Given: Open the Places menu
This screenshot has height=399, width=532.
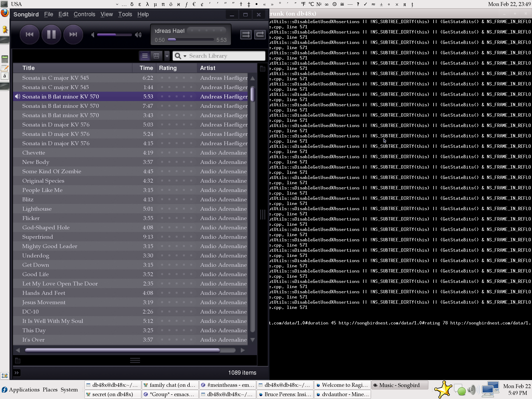Looking at the screenshot, I should click(50, 390).
